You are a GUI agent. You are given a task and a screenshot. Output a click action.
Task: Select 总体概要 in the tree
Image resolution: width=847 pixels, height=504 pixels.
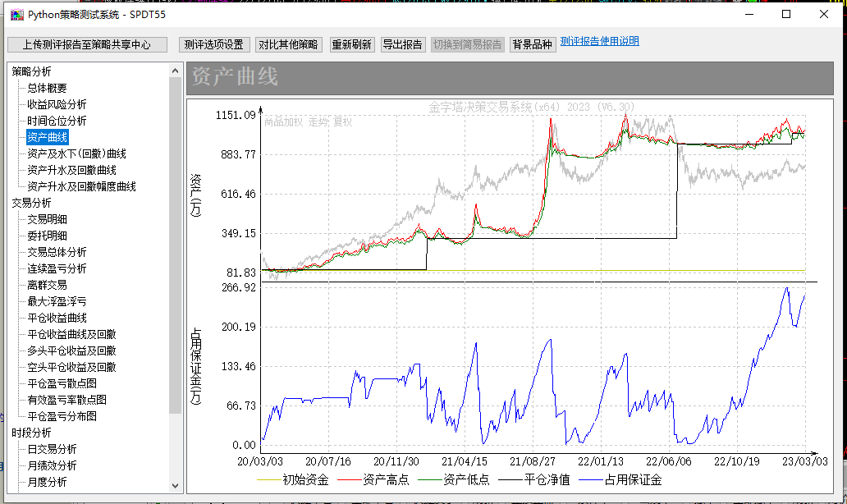click(47, 88)
